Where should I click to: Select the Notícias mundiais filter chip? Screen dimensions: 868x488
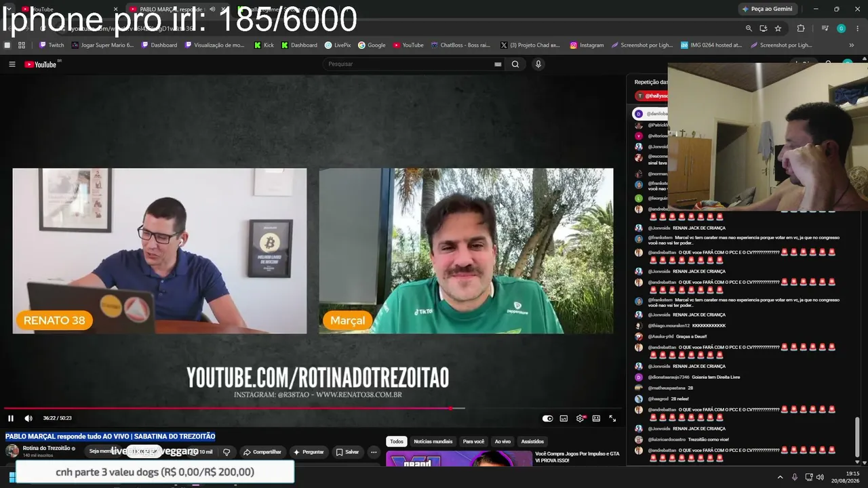[433, 441]
